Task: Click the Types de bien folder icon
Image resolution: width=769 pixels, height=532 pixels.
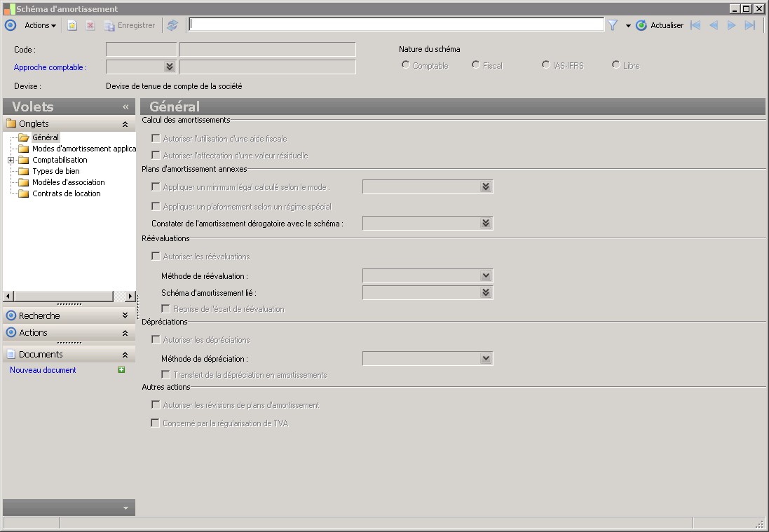Action: pyautogui.click(x=24, y=171)
